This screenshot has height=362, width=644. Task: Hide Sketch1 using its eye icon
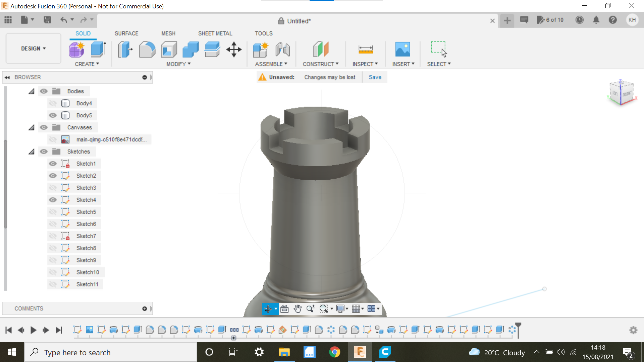click(53, 164)
